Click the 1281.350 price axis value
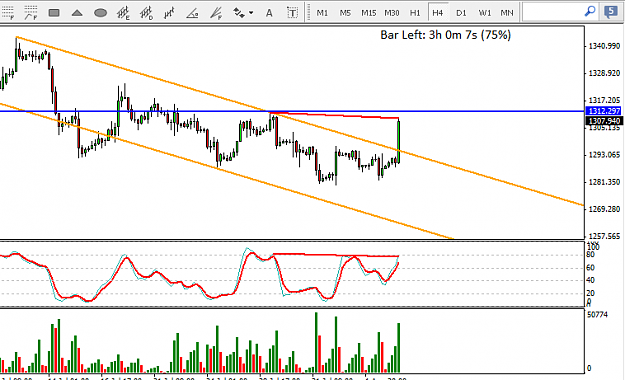This screenshot has height=380, width=625. 604,182
